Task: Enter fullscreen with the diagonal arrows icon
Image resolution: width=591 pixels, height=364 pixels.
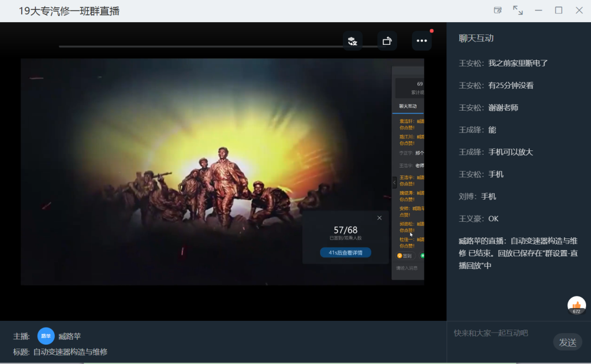Action: 518,11
